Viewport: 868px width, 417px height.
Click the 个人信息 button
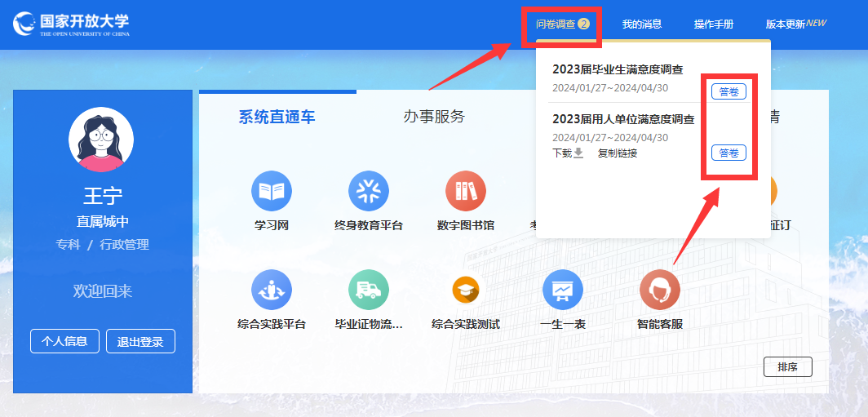[64, 341]
